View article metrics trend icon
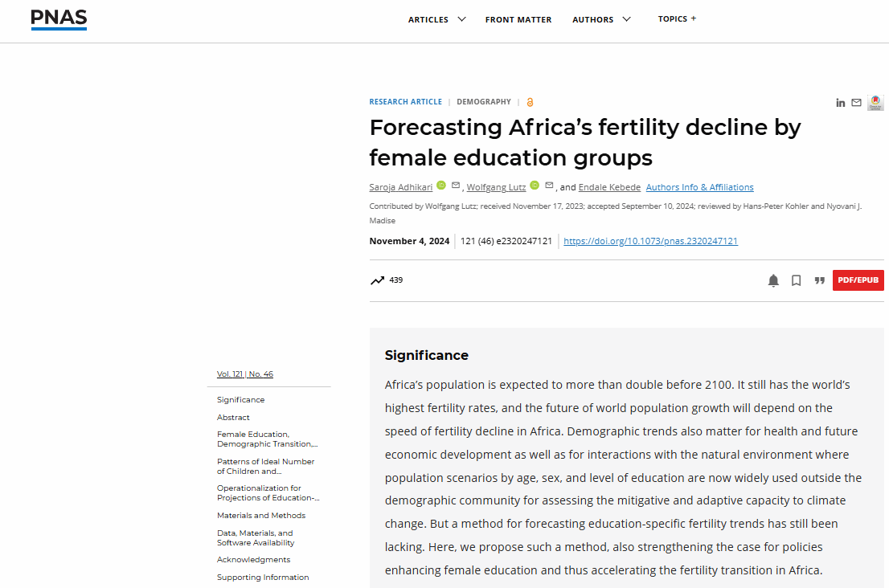The width and height of the screenshot is (889, 588). coord(378,280)
